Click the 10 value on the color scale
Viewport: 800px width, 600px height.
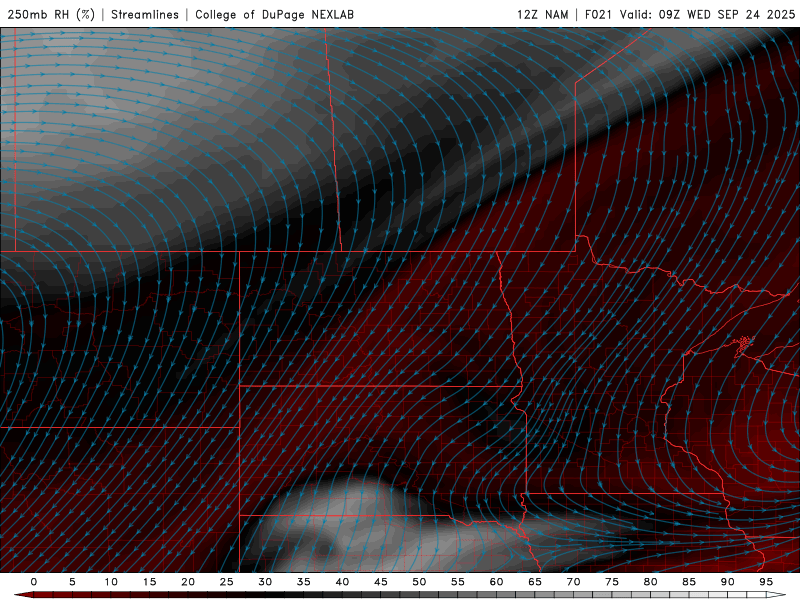pos(111,582)
